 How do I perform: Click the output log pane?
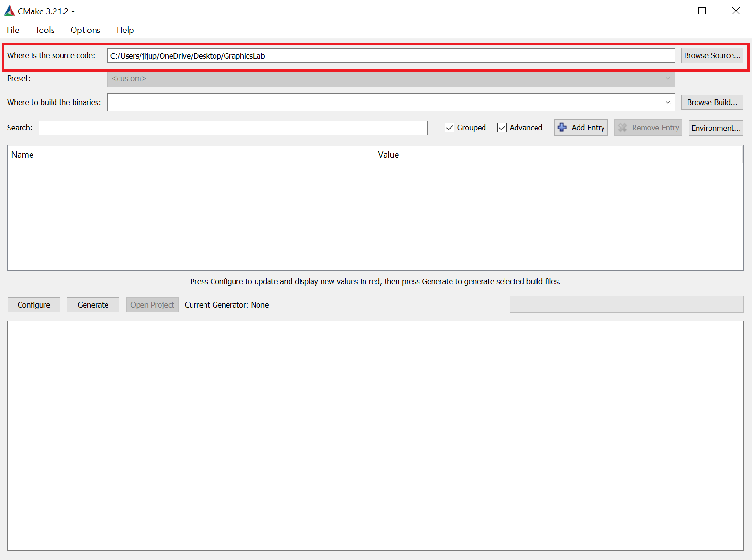click(x=376, y=436)
